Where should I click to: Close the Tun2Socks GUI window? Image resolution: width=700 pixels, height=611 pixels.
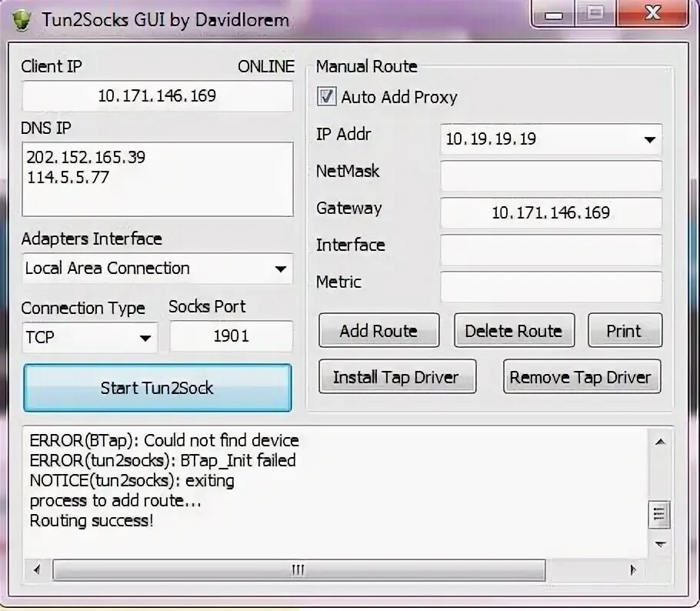coord(652,13)
